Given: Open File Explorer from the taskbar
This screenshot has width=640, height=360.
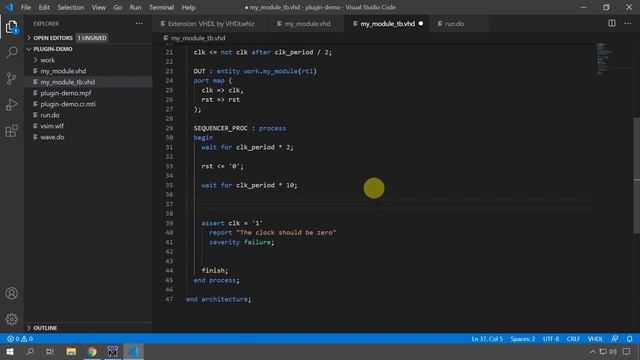Looking at the screenshot, I should pos(71,351).
